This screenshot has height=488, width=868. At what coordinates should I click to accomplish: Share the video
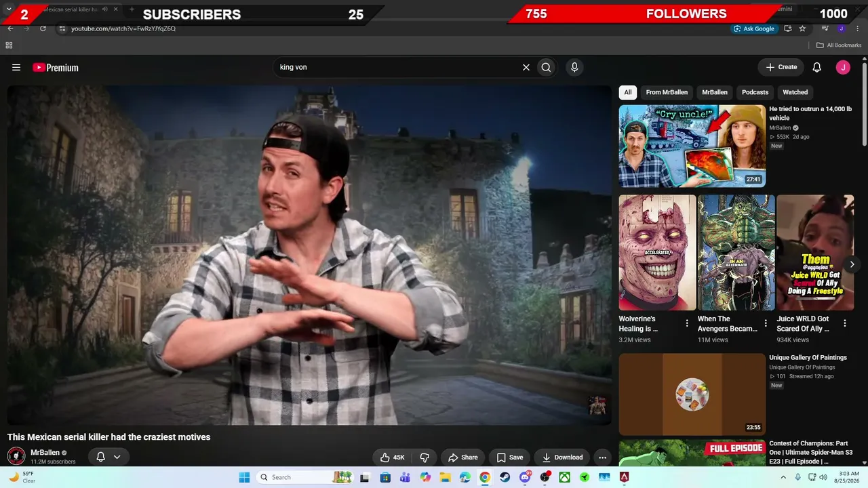463,457
